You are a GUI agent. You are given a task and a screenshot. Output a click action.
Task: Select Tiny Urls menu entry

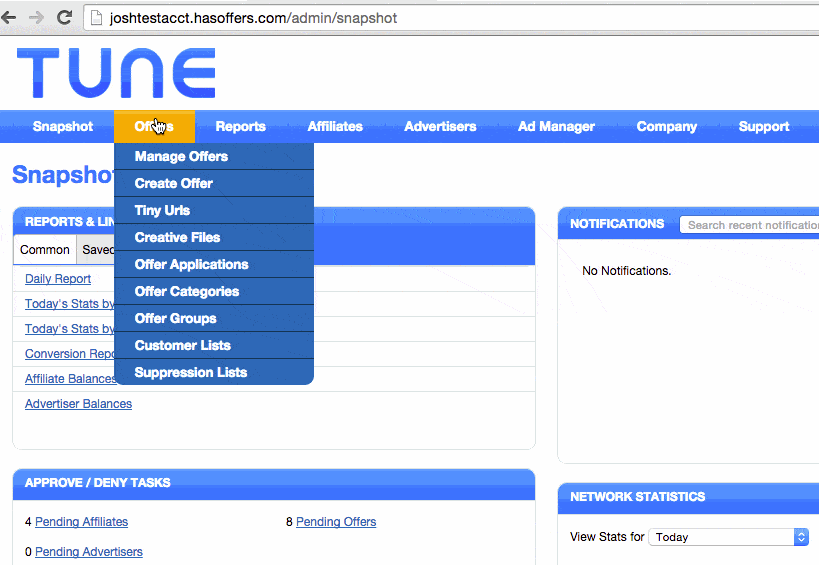[214, 210]
